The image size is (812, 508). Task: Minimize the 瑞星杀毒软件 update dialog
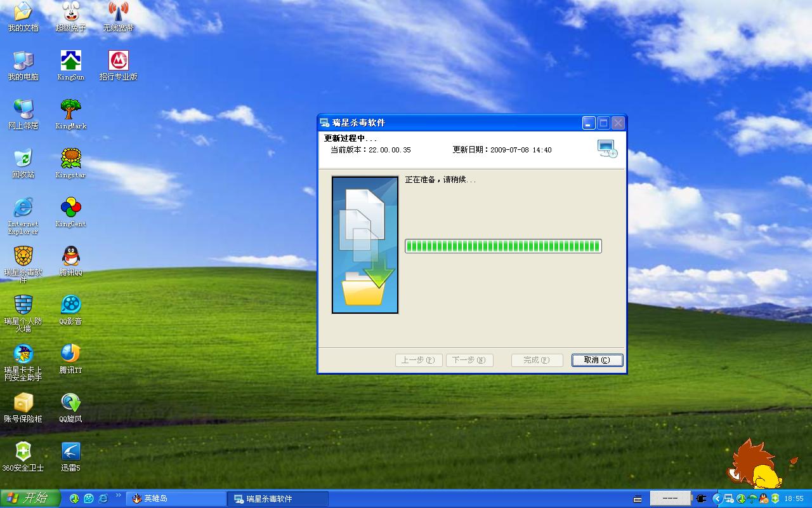click(589, 123)
